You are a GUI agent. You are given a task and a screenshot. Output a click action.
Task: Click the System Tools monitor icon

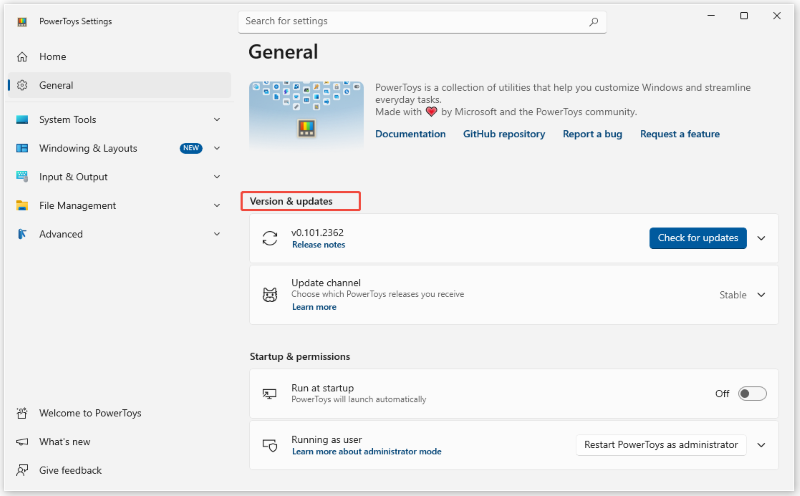[22, 119]
